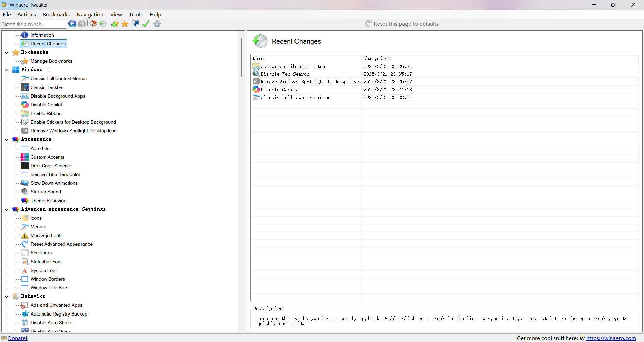Click the orange Bookmarks star toolbar icon
The width and height of the screenshot is (644, 342).
[125, 24]
